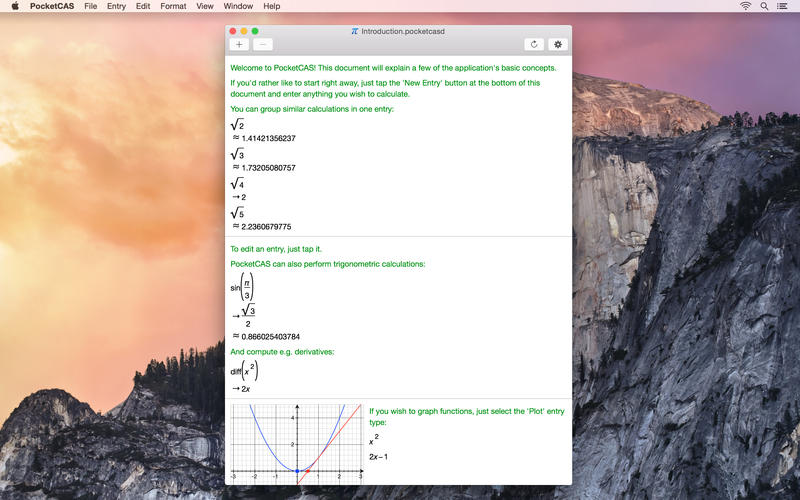Click the 'You can group similar calculations' comment

click(x=312, y=109)
